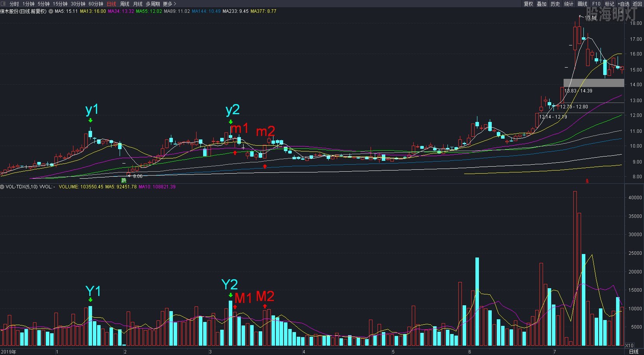Click the 标记 mark button
Viewport: 644px width, 355px height.
(x=610, y=4)
